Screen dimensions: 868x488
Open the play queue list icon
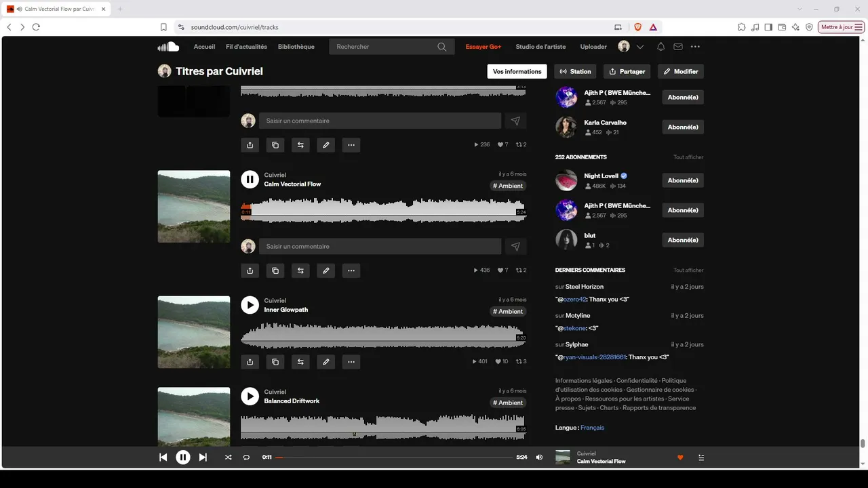(701, 457)
